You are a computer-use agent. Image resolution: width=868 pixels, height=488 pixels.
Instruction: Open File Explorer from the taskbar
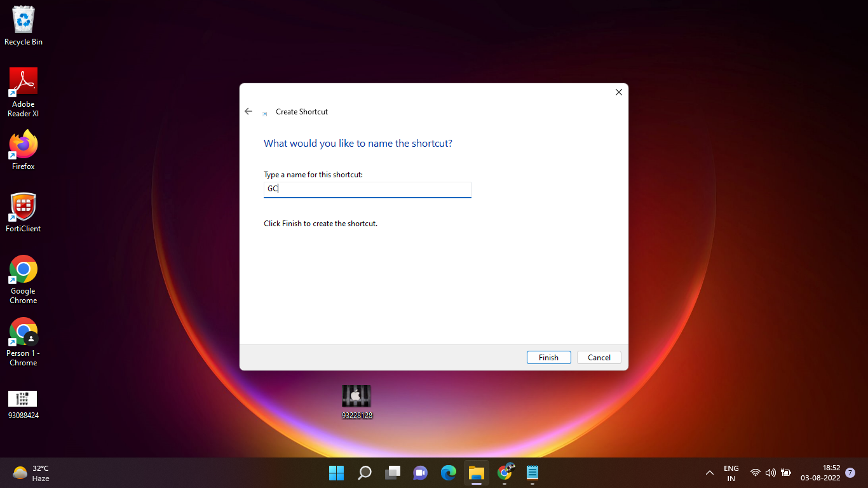click(477, 473)
